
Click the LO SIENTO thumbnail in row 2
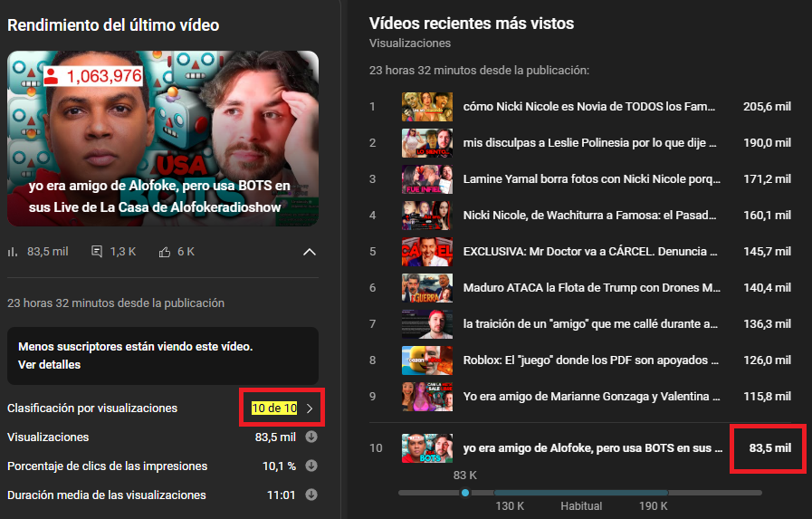(x=427, y=143)
